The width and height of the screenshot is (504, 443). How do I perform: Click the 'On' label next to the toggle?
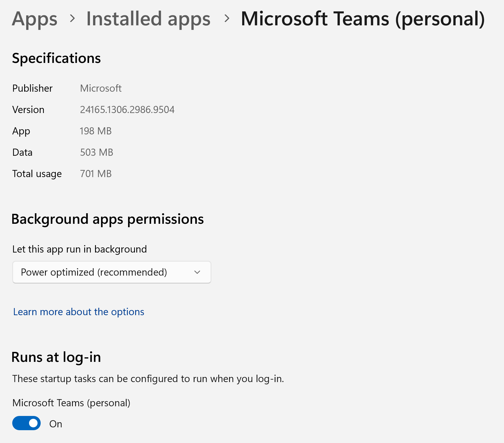(55, 424)
